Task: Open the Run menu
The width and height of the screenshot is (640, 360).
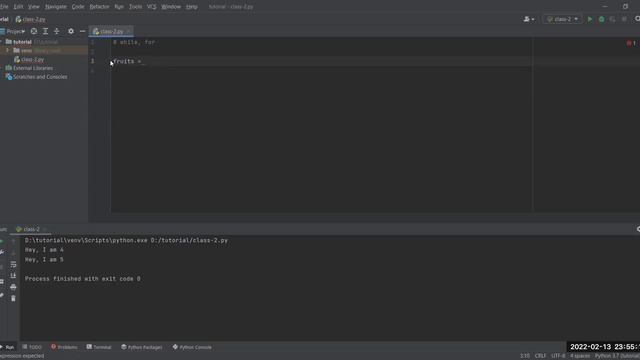Action: 119,7
